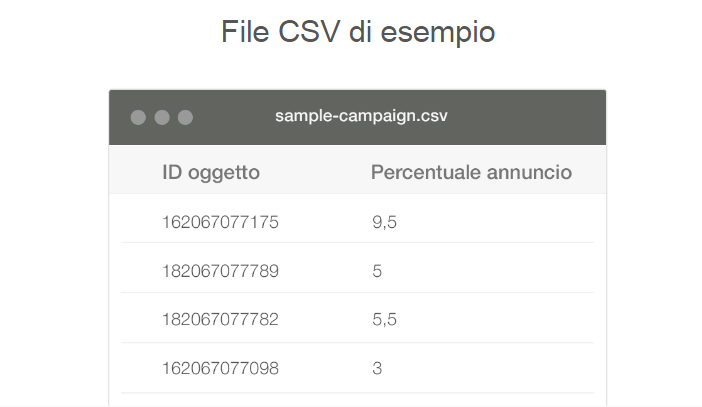Click the sample-campaign.csv file name

coord(361,116)
